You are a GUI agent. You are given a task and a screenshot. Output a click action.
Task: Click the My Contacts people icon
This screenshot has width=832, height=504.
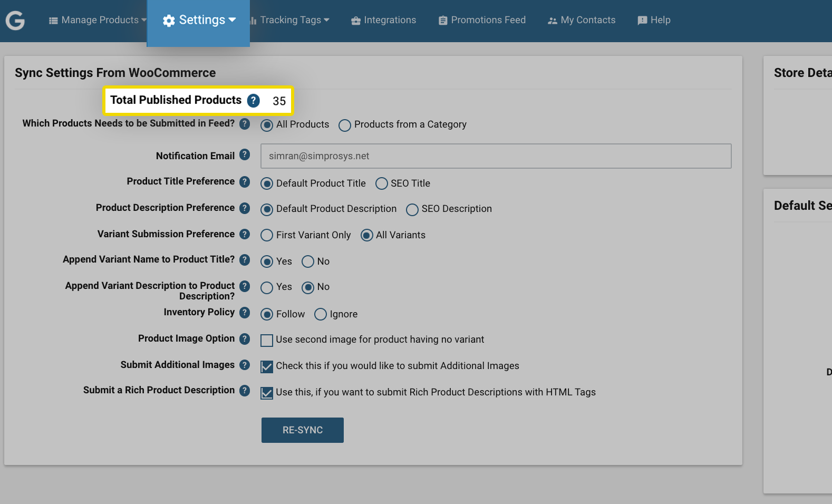[553, 21]
